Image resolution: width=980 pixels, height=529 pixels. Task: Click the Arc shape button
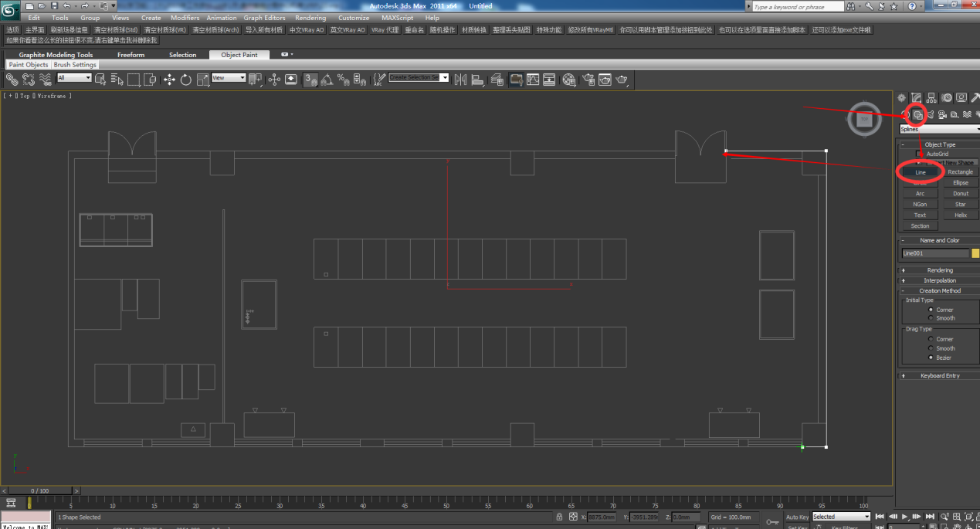tap(920, 194)
